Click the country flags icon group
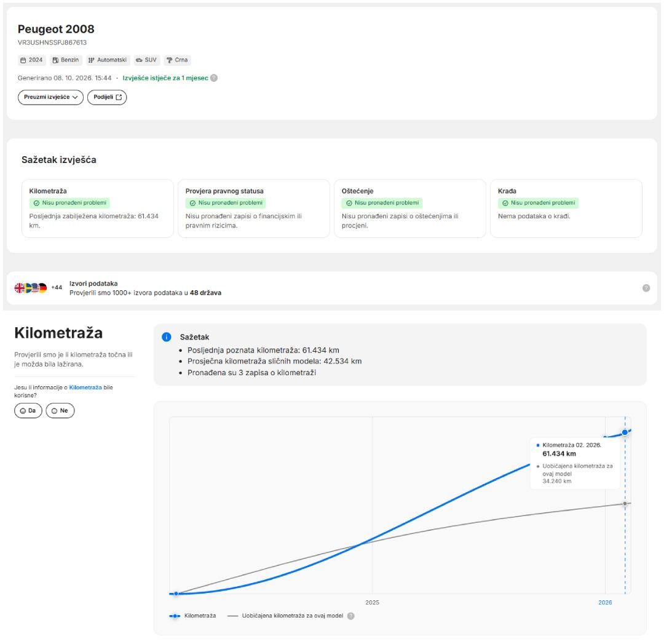The height and width of the screenshot is (644, 664). point(31,288)
